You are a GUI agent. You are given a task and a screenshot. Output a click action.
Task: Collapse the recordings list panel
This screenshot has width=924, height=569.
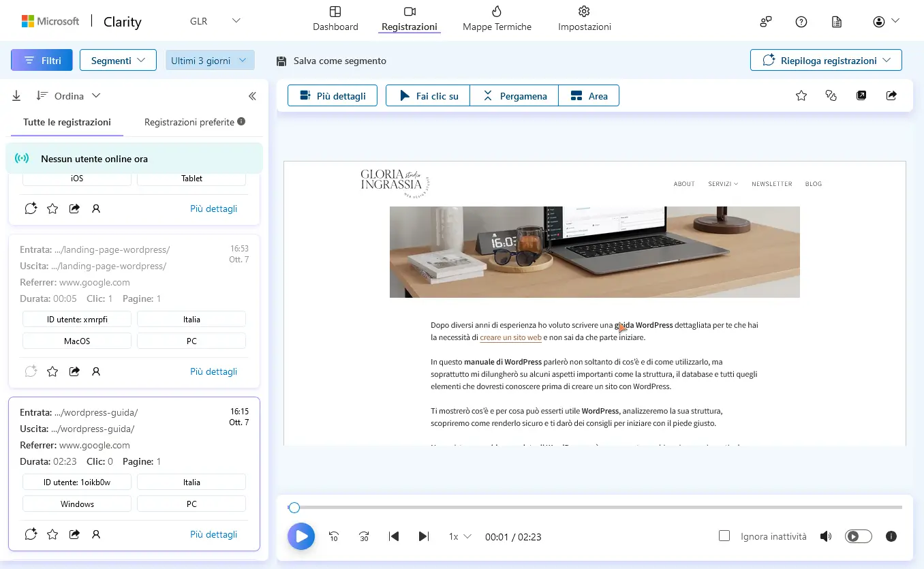(252, 96)
